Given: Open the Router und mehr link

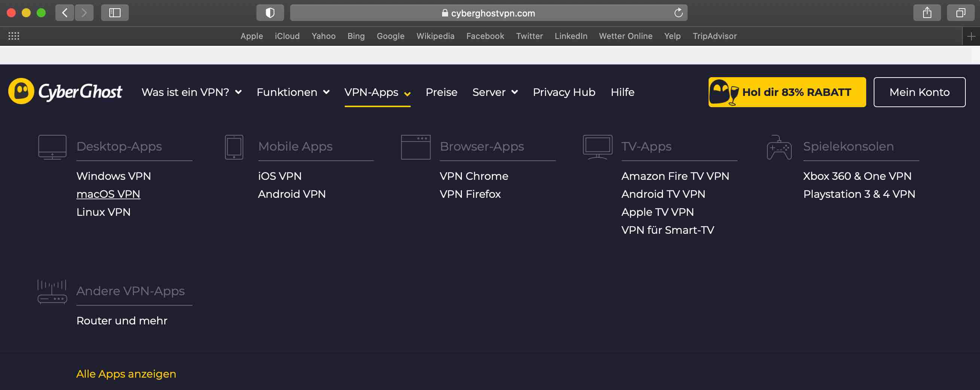Looking at the screenshot, I should (122, 321).
